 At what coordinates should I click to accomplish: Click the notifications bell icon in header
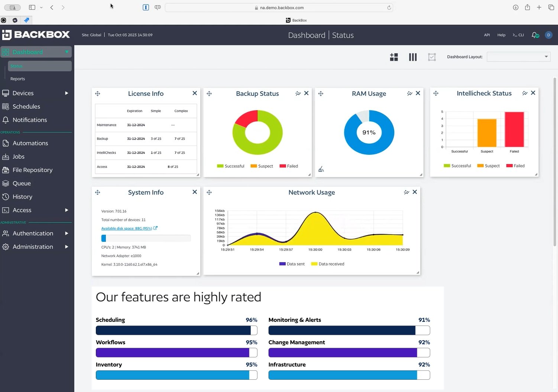pyautogui.click(x=535, y=35)
